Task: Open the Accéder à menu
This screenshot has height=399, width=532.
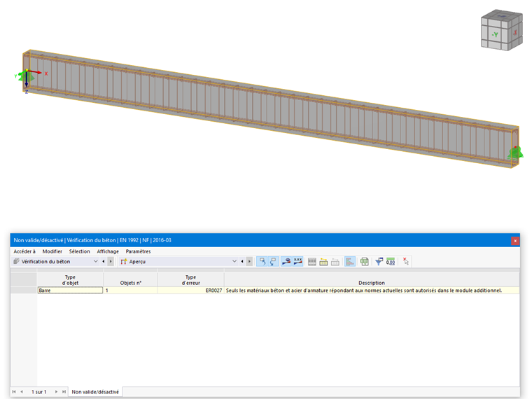Action: pos(24,251)
